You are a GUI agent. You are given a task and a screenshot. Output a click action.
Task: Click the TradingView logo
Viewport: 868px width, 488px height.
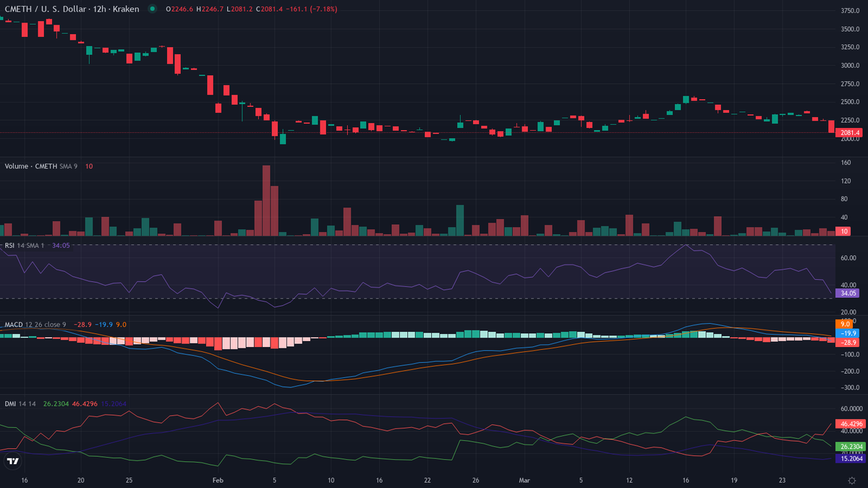pos(13,461)
